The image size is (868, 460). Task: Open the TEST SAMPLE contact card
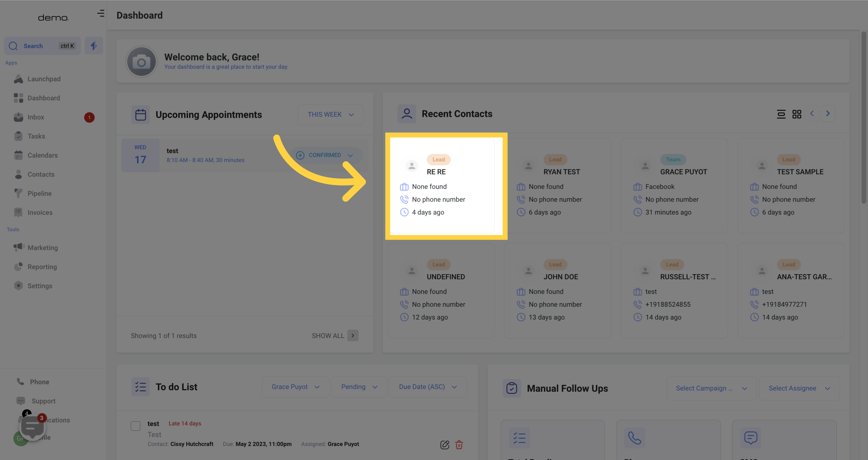(791, 186)
